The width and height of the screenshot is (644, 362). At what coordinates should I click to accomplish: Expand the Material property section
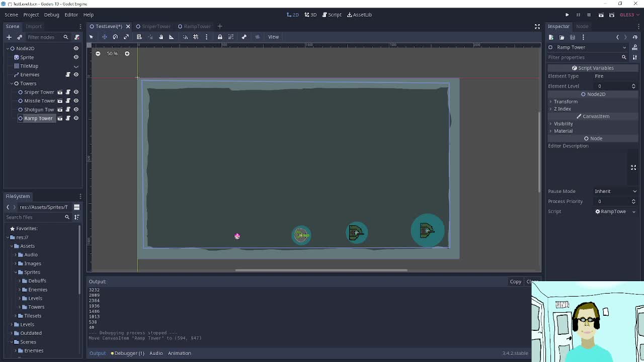[563, 131]
